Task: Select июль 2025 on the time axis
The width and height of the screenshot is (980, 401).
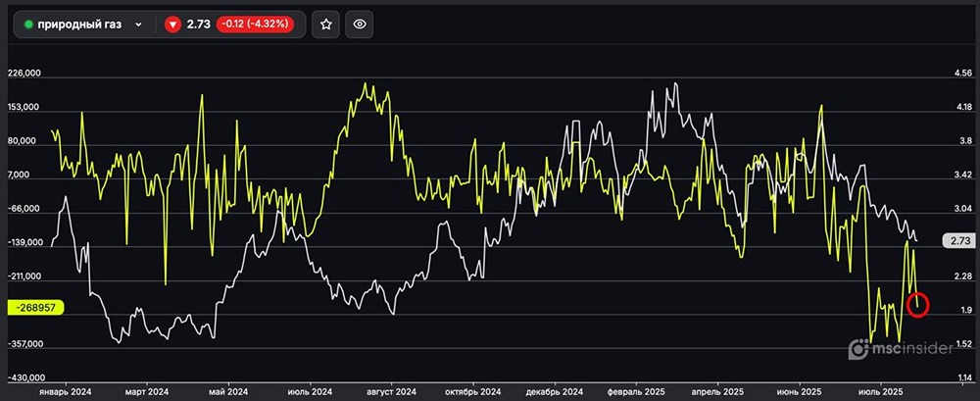Action: point(878,388)
